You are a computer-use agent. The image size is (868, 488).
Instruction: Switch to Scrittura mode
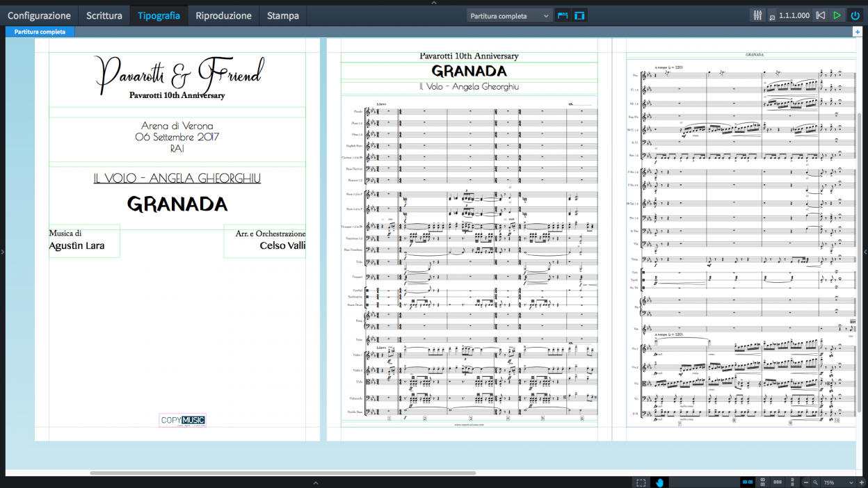click(104, 15)
